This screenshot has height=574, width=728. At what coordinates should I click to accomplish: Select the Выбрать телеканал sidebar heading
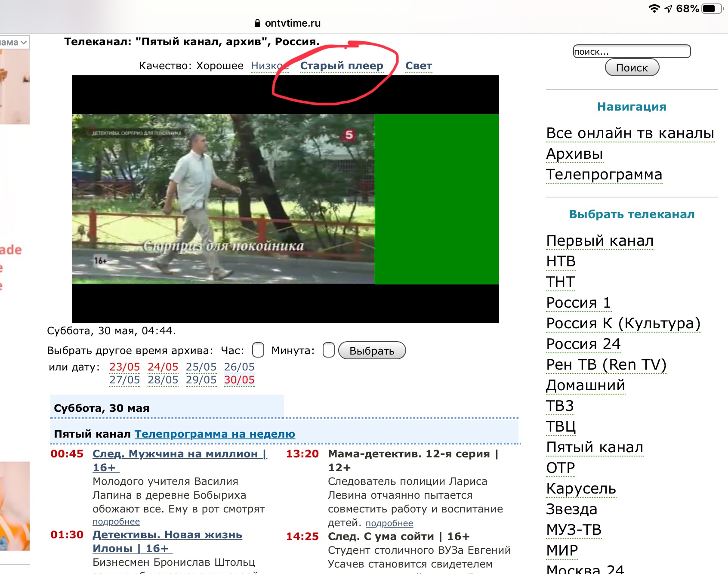(x=632, y=214)
